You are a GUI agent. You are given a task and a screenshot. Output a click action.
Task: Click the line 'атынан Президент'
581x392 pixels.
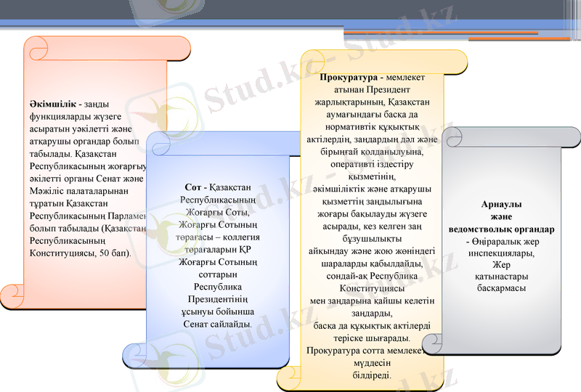point(372,90)
